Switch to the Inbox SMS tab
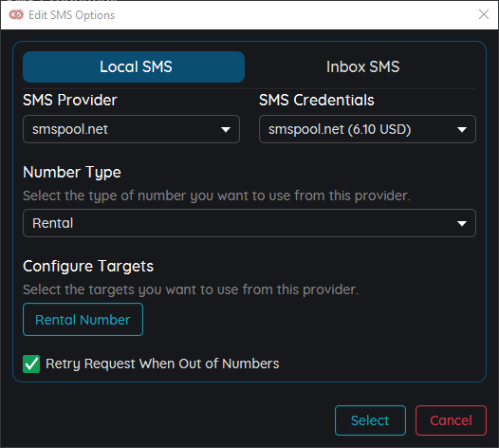 (x=362, y=66)
